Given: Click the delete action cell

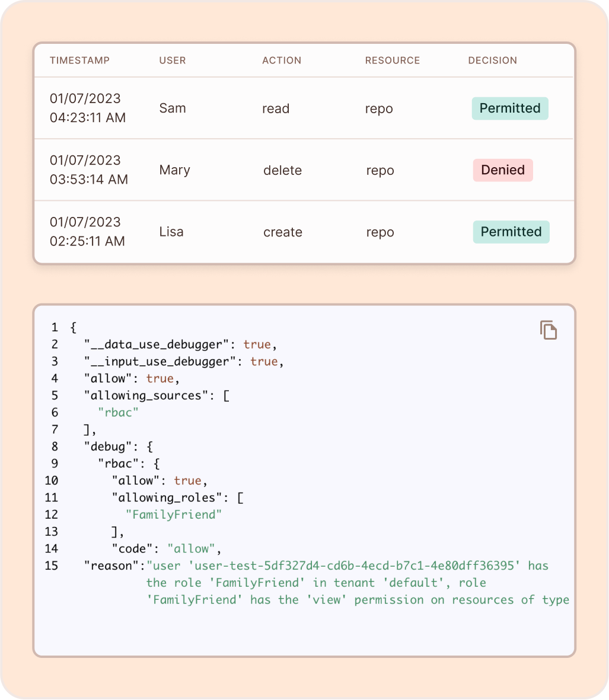Looking at the screenshot, I should [x=282, y=171].
